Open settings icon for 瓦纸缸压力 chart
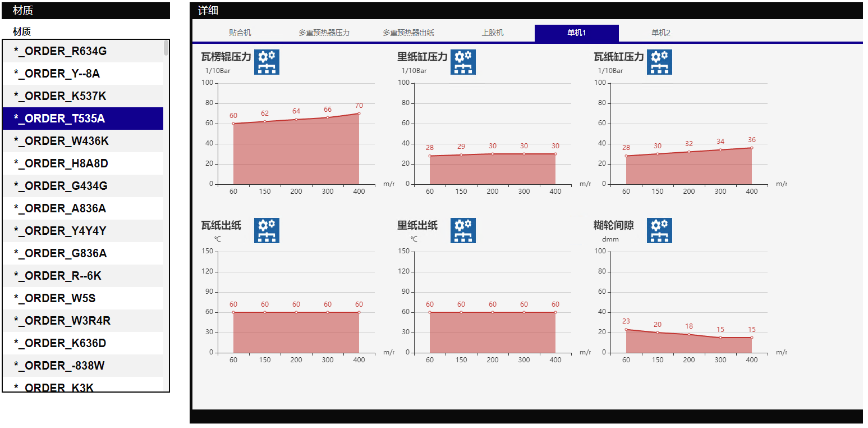868x428 pixels. click(x=659, y=62)
